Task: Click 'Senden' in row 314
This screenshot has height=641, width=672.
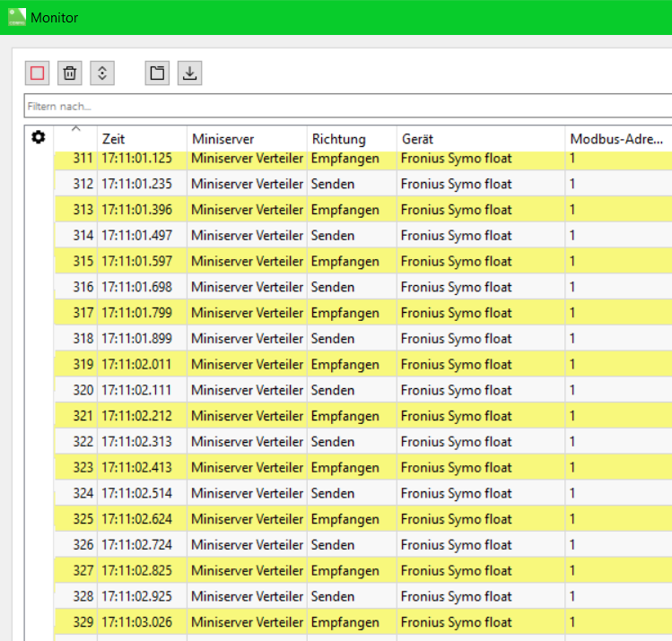Action: pyautogui.click(x=333, y=236)
